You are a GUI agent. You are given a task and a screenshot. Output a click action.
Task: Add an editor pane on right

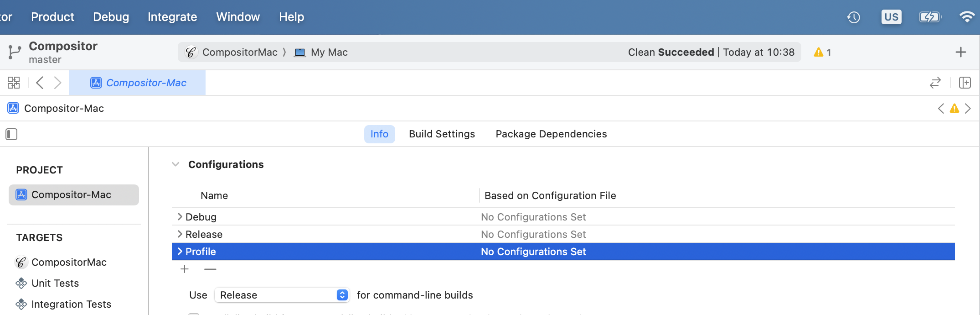coord(965,83)
